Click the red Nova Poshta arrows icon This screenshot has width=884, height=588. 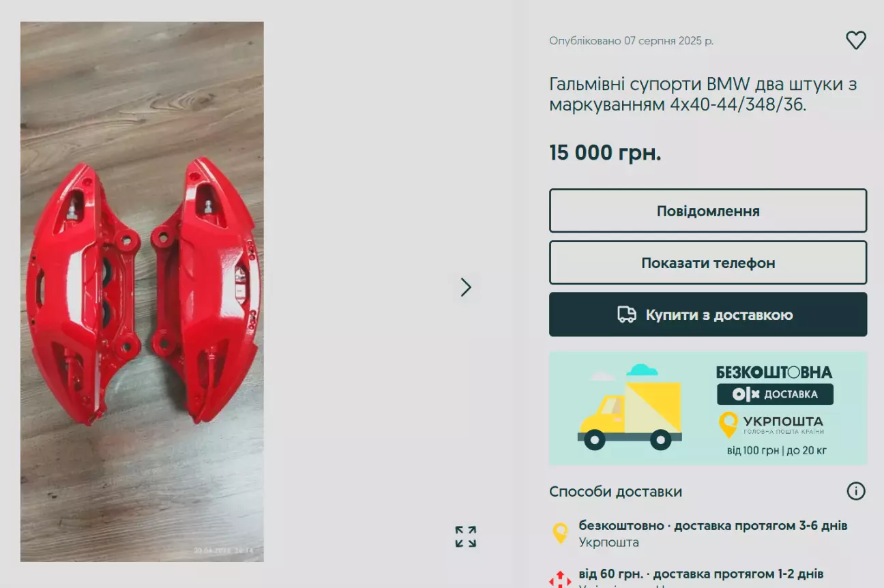[560, 579]
